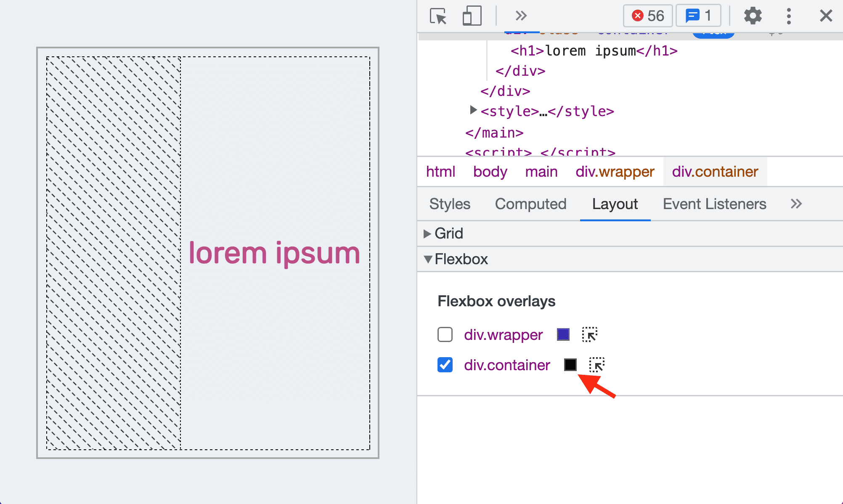Click the Event Listeners tab
The width and height of the screenshot is (843, 504).
point(715,203)
